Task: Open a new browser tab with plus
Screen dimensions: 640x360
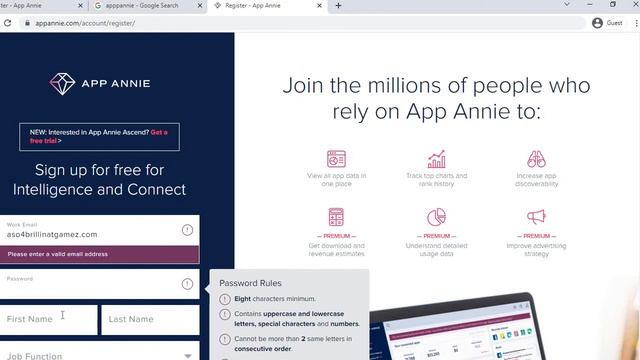Action: (338, 6)
